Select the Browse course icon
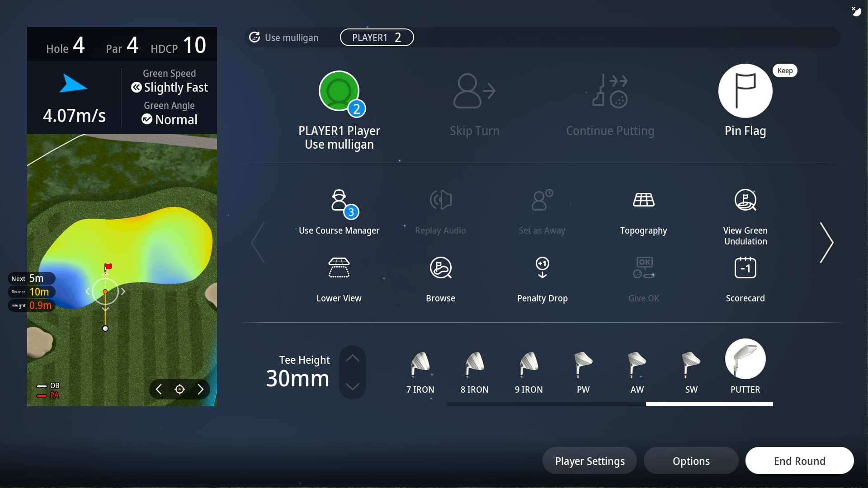868x488 pixels. [x=440, y=268]
